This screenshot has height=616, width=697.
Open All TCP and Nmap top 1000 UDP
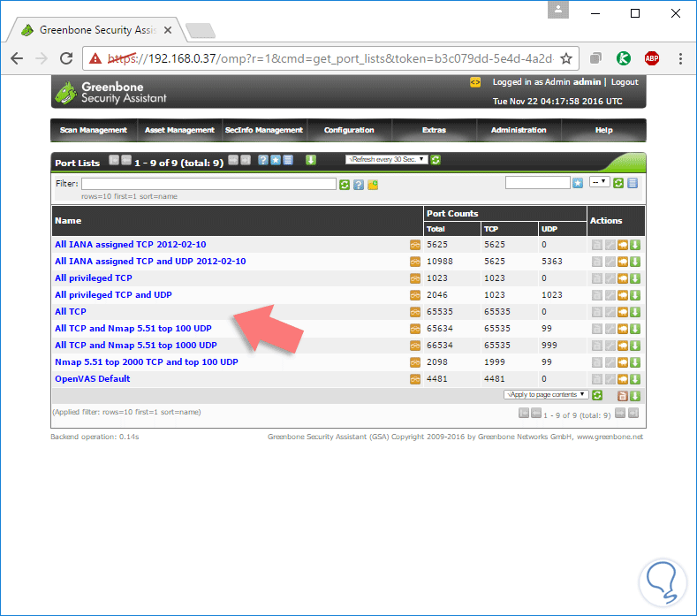(135, 346)
